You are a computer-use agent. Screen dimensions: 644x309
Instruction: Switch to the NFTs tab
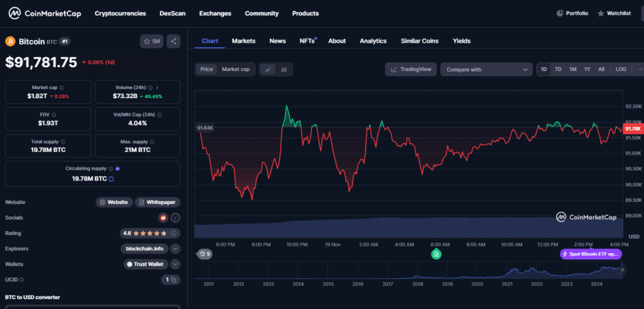(x=307, y=41)
